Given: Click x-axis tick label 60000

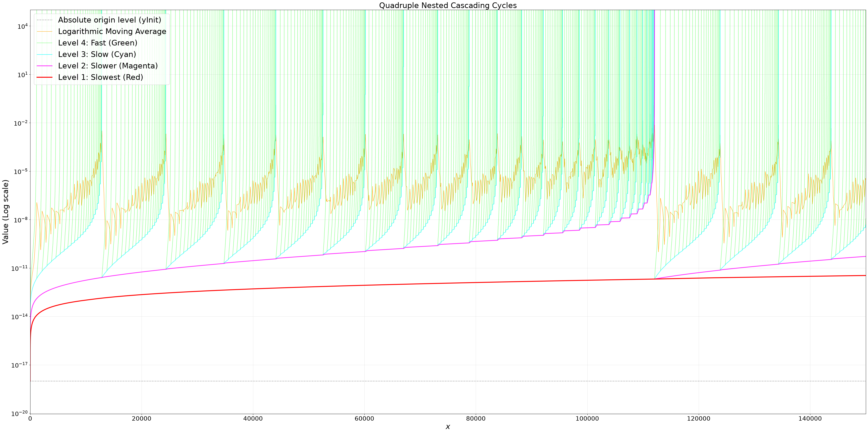Looking at the screenshot, I should point(364,419).
